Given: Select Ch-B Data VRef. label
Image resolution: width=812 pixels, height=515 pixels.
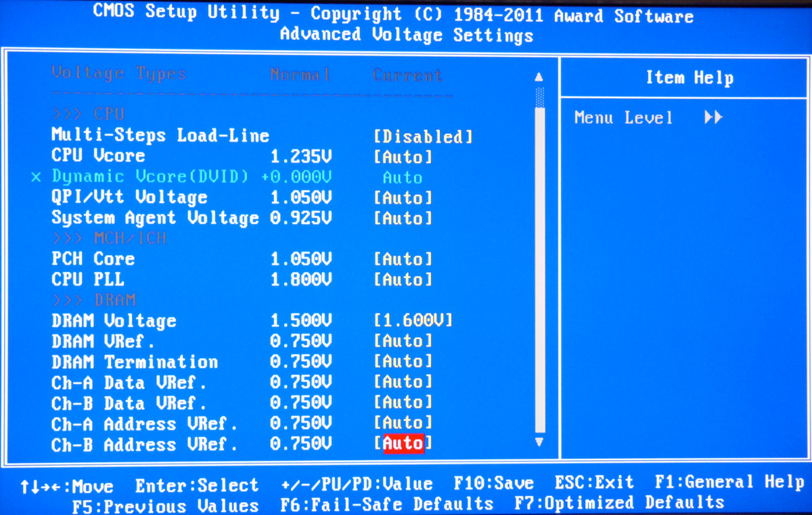Looking at the screenshot, I should [x=129, y=403].
